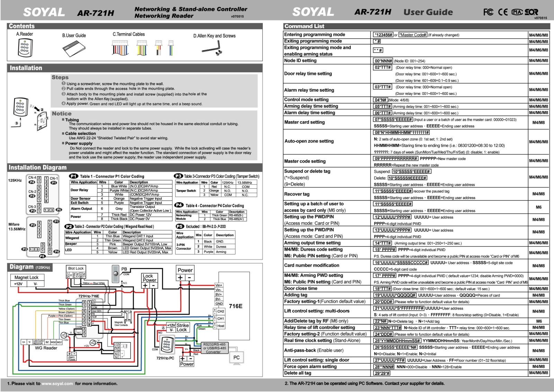This screenshot has height=392, width=554.
Task: Click the B.User Guide booklet image
Action: pos(74,49)
